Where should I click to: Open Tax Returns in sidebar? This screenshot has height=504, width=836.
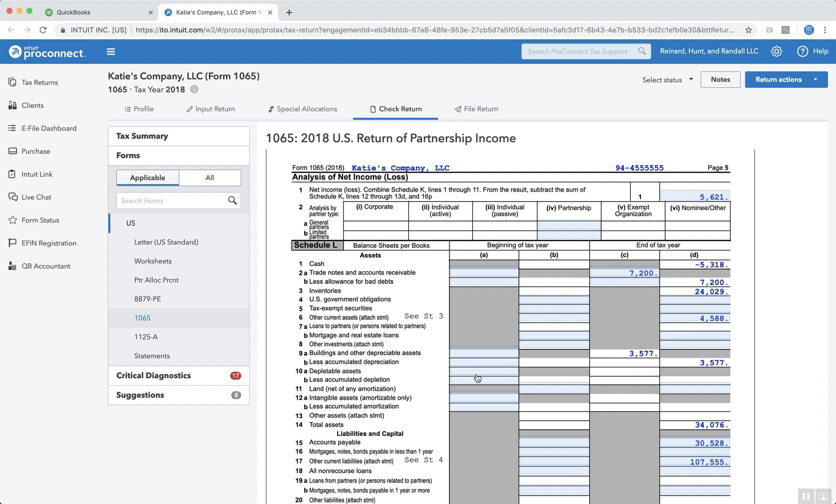point(39,82)
